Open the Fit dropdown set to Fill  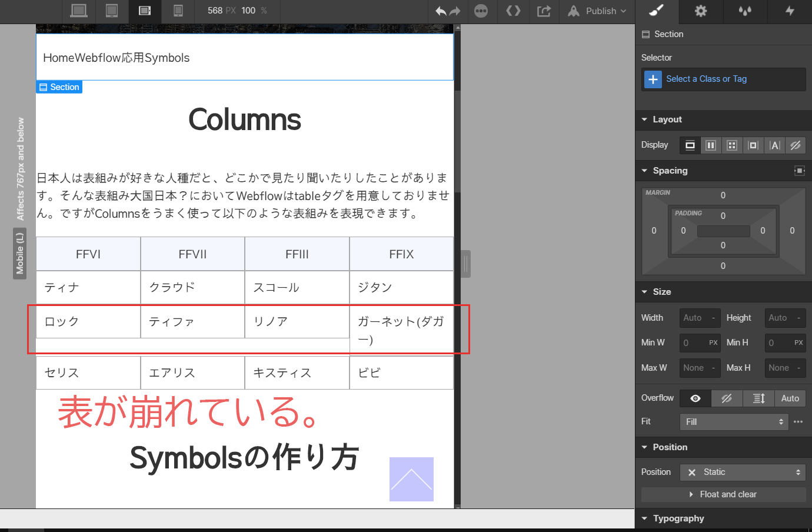pos(734,422)
